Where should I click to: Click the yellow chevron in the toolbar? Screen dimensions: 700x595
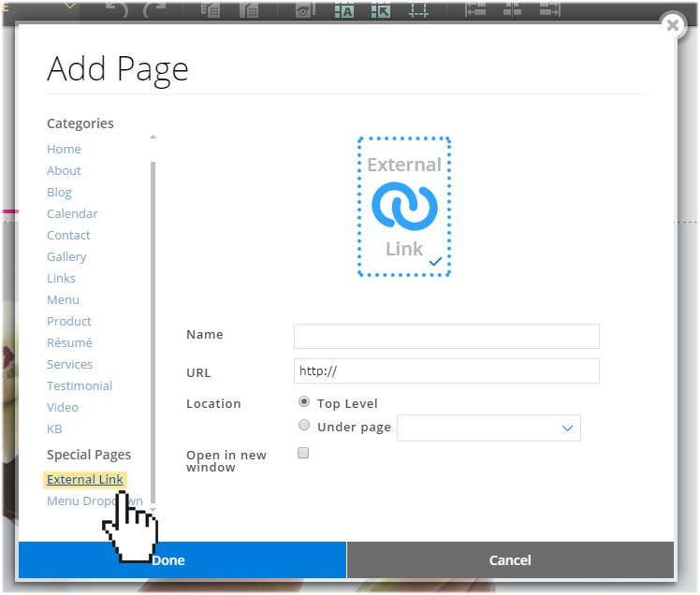[70, 6]
